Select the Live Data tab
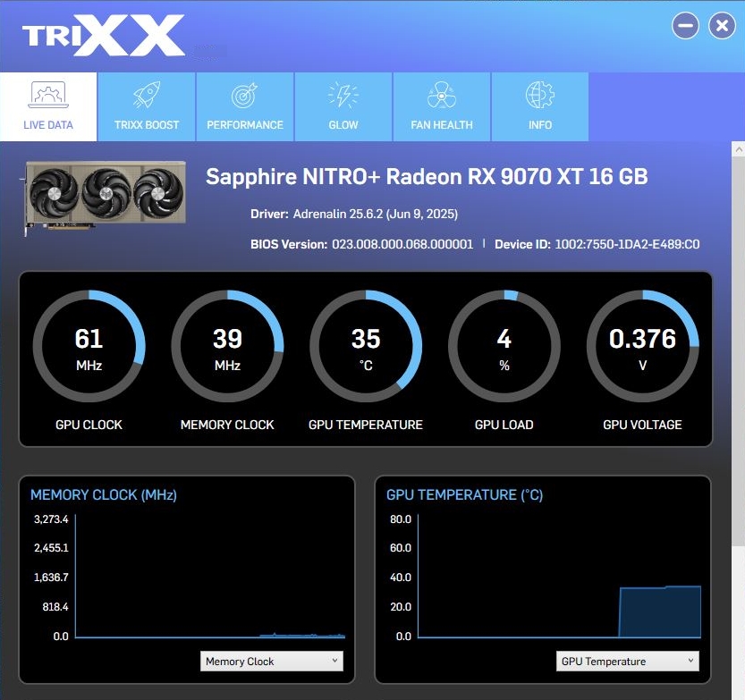The height and width of the screenshot is (700, 745). [48, 107]
